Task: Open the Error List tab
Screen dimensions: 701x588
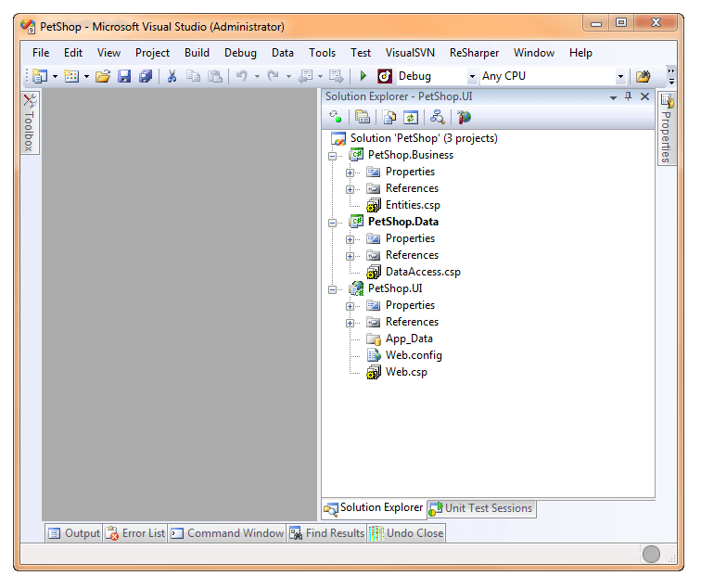Action: (135, 533)
